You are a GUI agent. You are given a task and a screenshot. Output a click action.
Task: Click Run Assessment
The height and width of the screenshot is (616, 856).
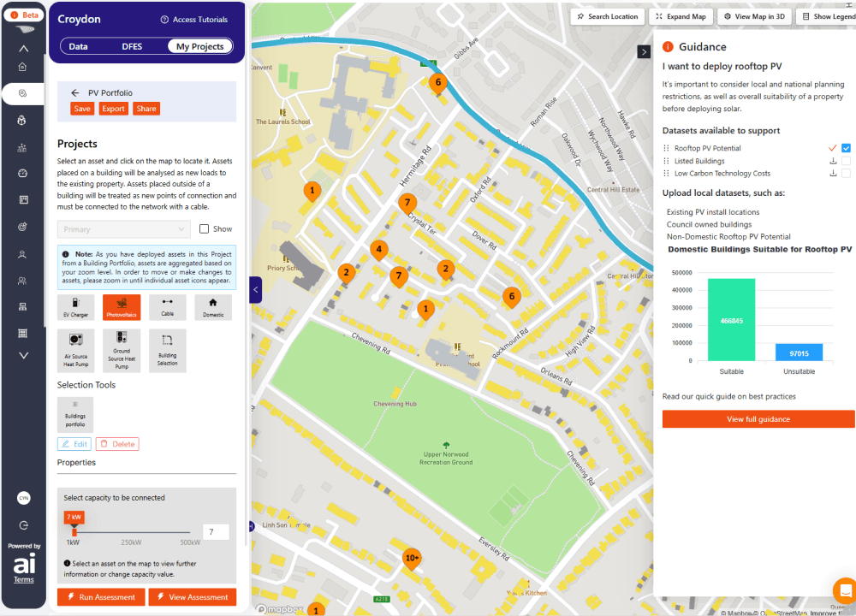[101, 597]
